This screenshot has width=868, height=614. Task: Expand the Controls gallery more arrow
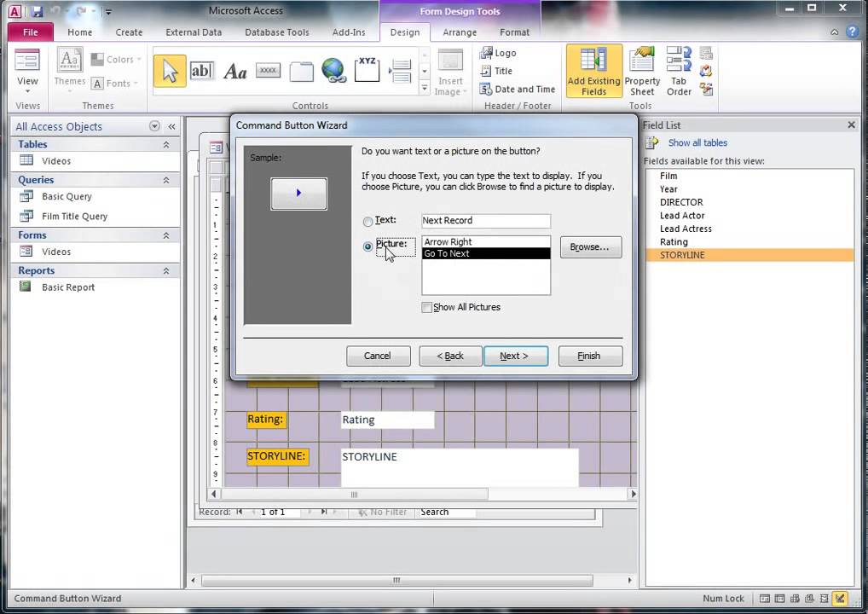coord(425,88)
